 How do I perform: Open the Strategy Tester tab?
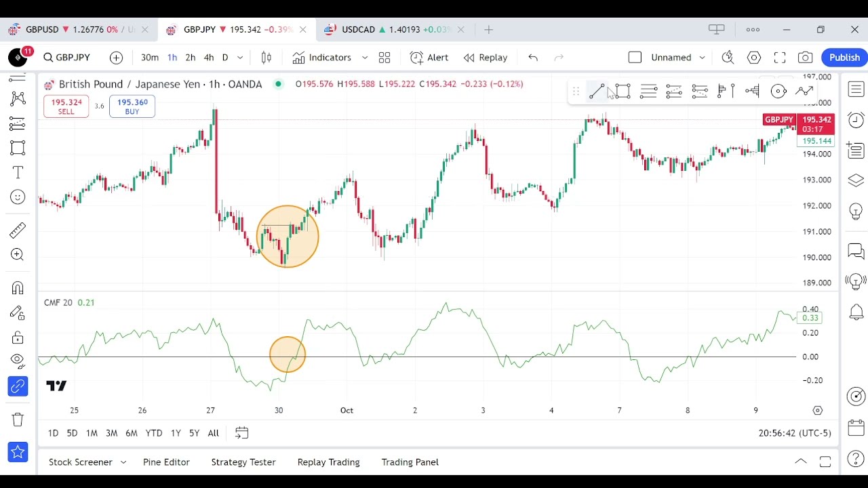point(243,462)
